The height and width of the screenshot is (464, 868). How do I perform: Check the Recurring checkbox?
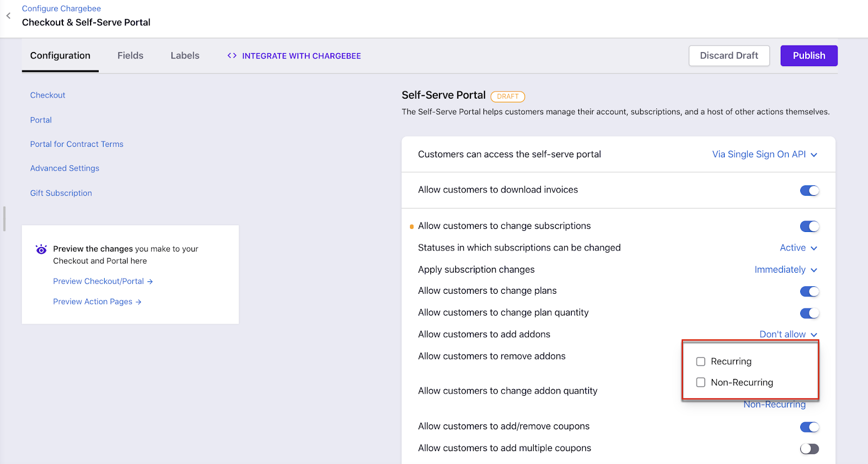[701, 362]
